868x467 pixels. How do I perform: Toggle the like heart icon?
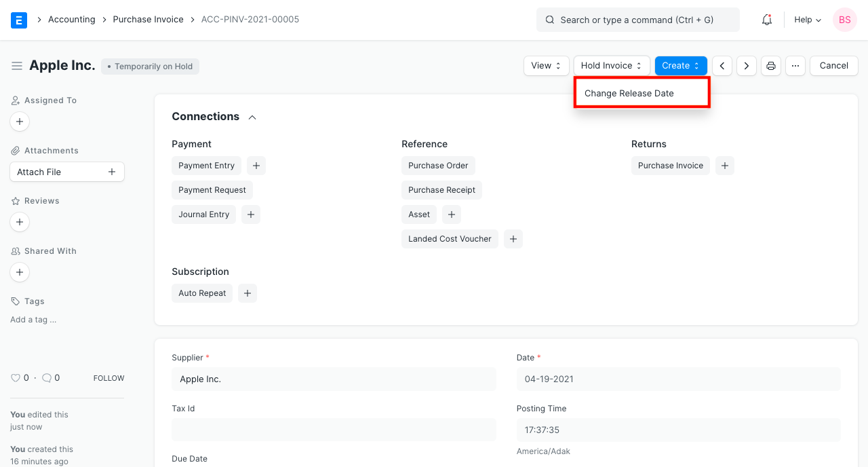click(x=15, y=377)
